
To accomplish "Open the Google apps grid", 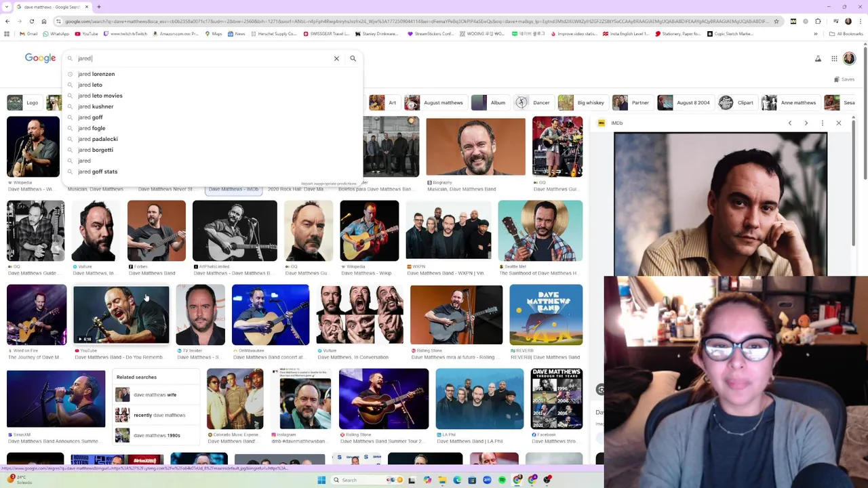I will (x=834, y=58).
